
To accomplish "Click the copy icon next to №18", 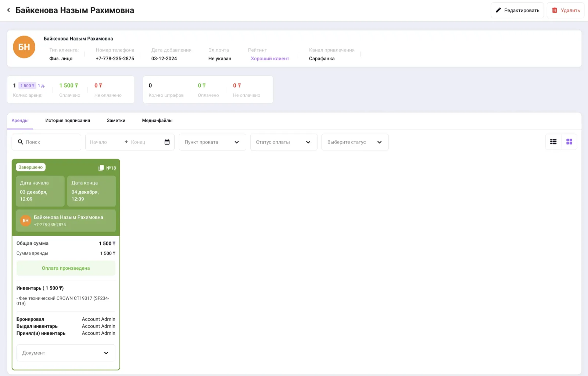I will click(x=101, y=168).
